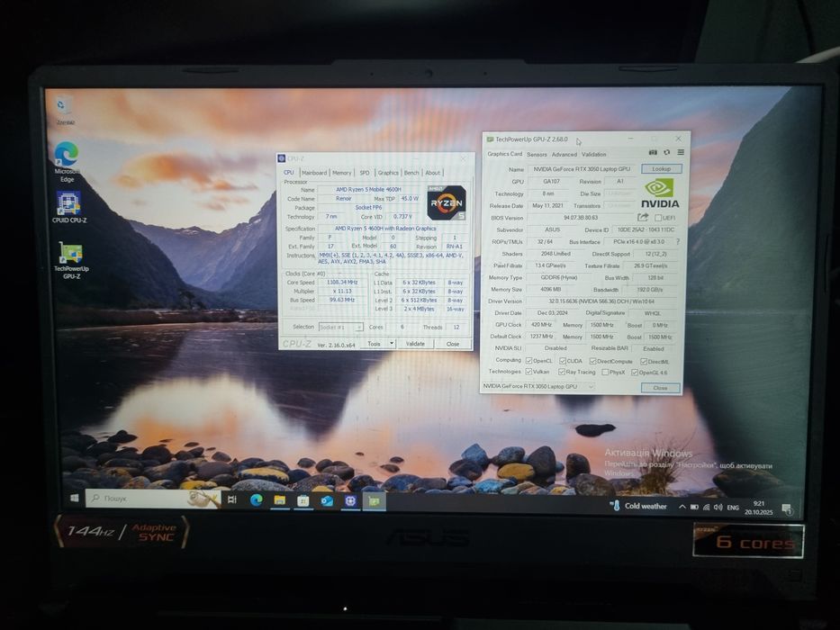Click the GPU Name field in GPU-Z

click(x=582, y=169)
